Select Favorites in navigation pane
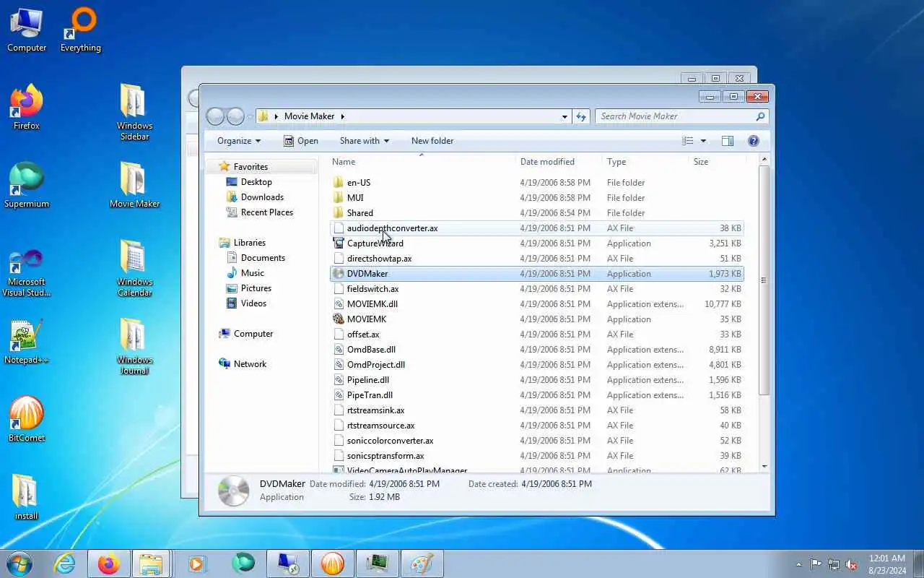Viewport: 924px width, 578px height. point(250,167)
